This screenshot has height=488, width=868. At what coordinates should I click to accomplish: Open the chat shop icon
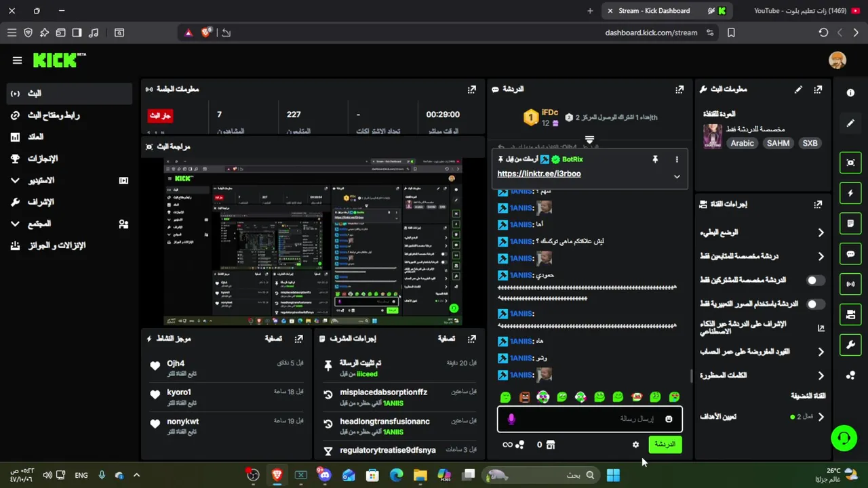pos(550,445)
